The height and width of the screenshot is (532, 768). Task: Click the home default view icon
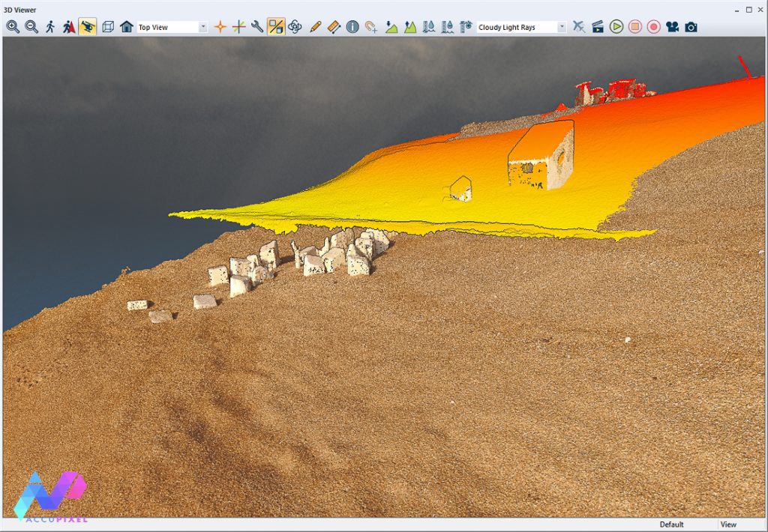(127, 27)
